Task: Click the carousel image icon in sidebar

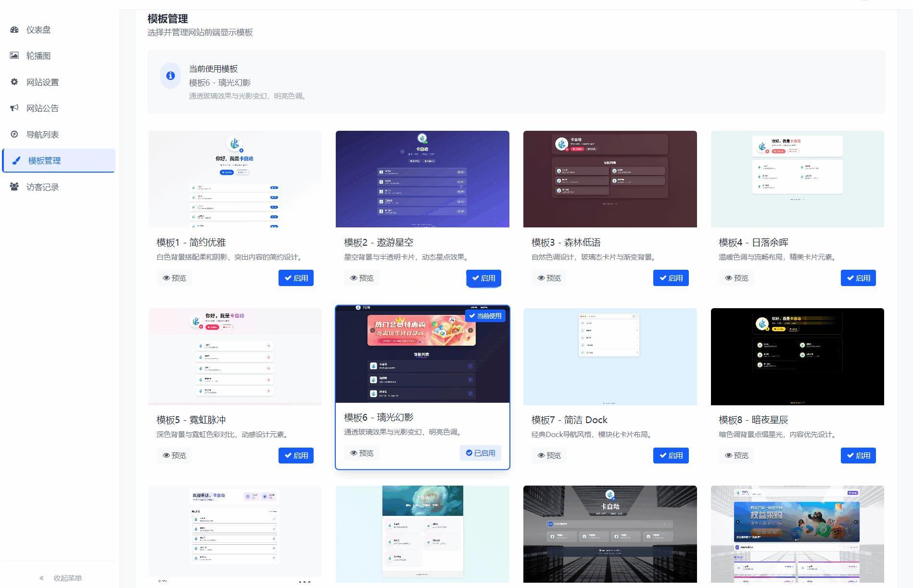Action: point(14,56)
